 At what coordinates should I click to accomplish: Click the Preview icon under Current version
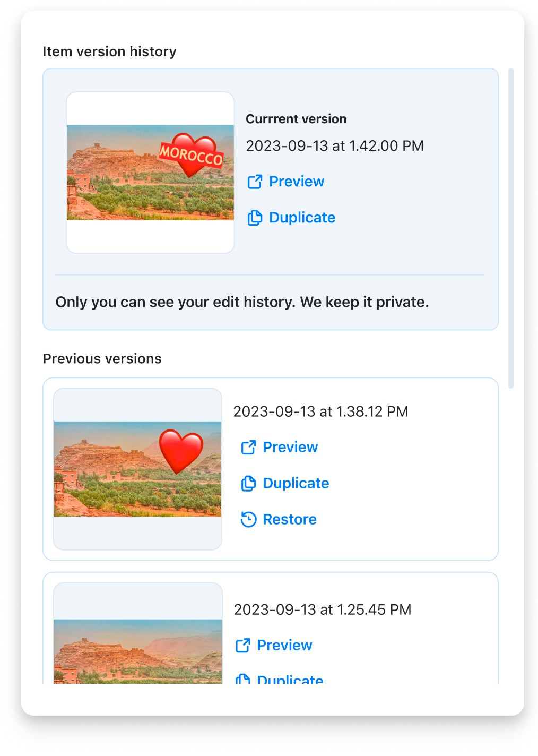click(x=255, y=182)
